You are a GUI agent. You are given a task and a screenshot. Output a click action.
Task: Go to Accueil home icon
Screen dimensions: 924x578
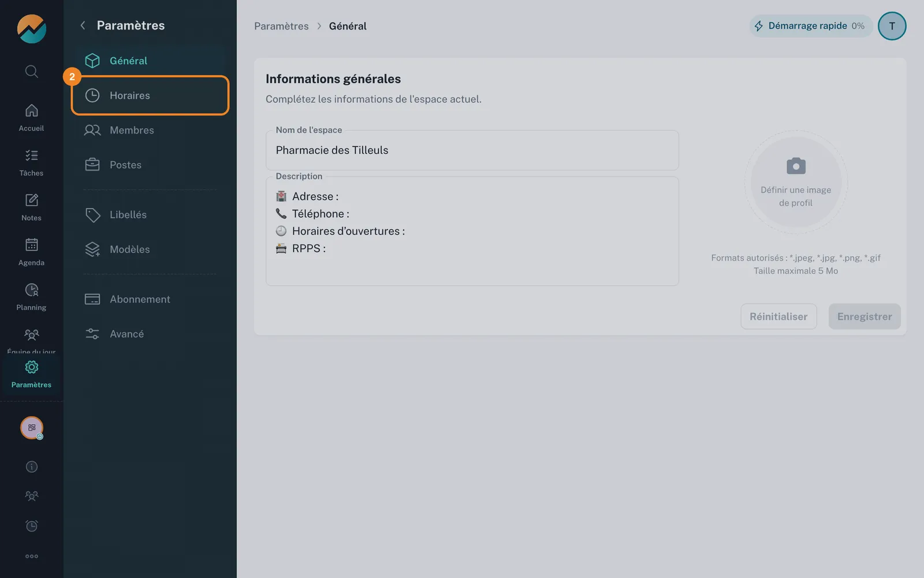pos(32,110)
